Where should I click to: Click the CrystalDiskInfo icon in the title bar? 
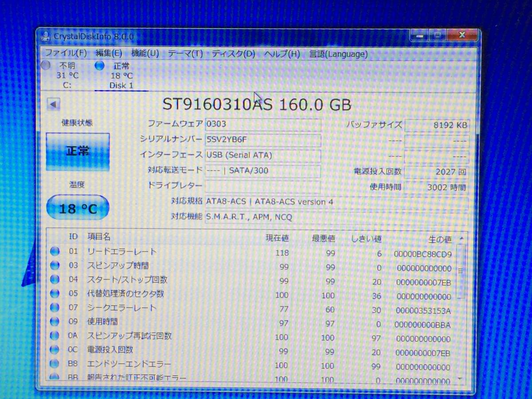pos(45,36)
